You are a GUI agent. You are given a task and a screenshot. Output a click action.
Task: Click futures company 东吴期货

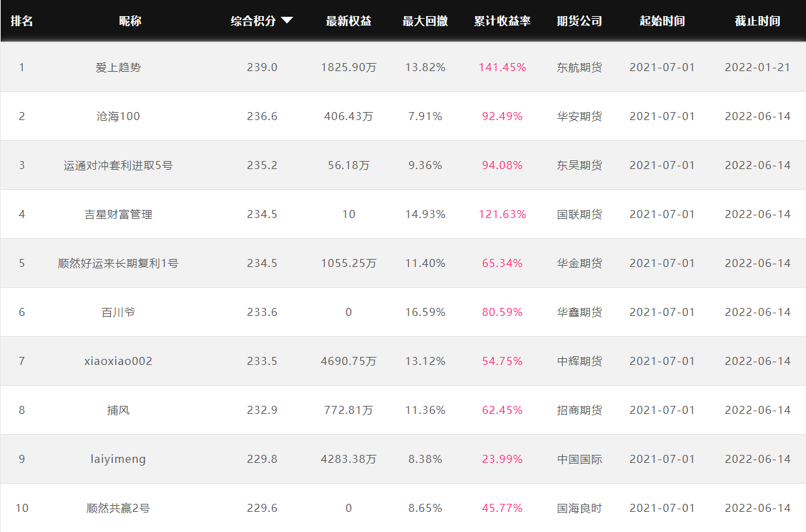(580, 165)
